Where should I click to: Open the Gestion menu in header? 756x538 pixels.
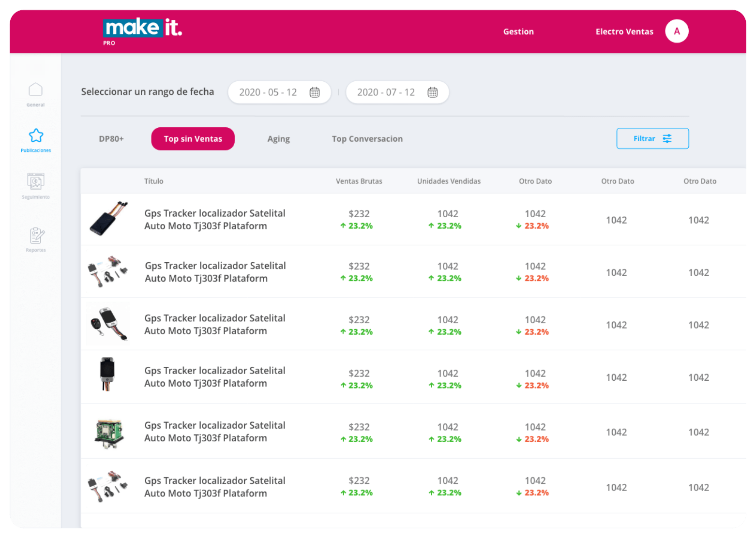pyautogui.click(x=518, y=31)
